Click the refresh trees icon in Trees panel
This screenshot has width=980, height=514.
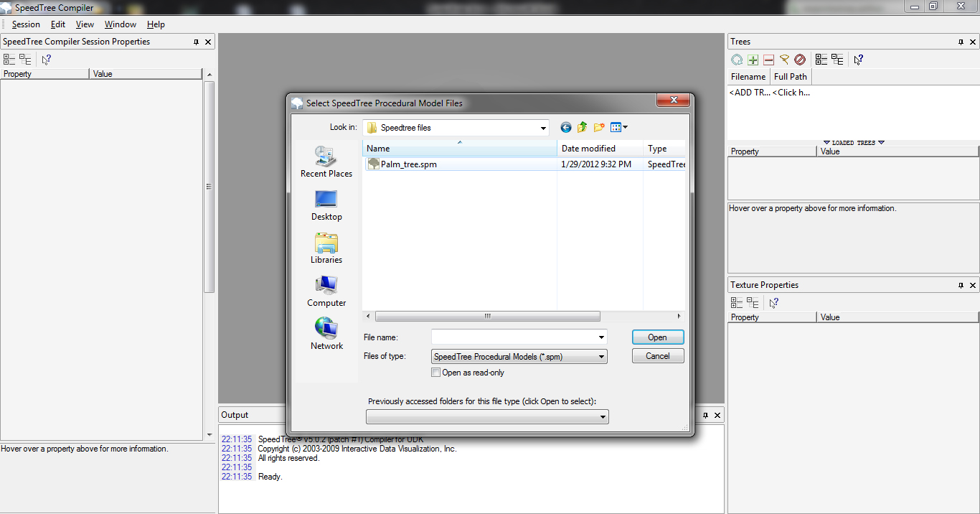[x=737, y=60]
